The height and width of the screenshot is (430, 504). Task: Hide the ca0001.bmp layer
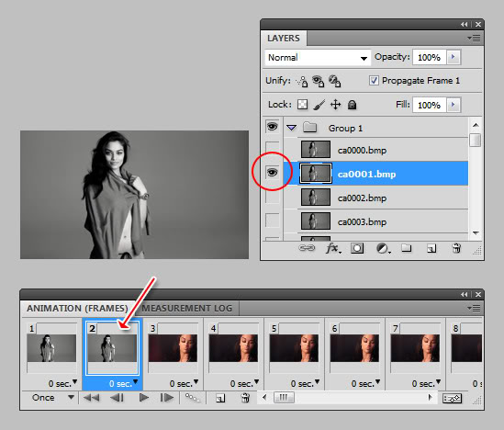point(273,173)
